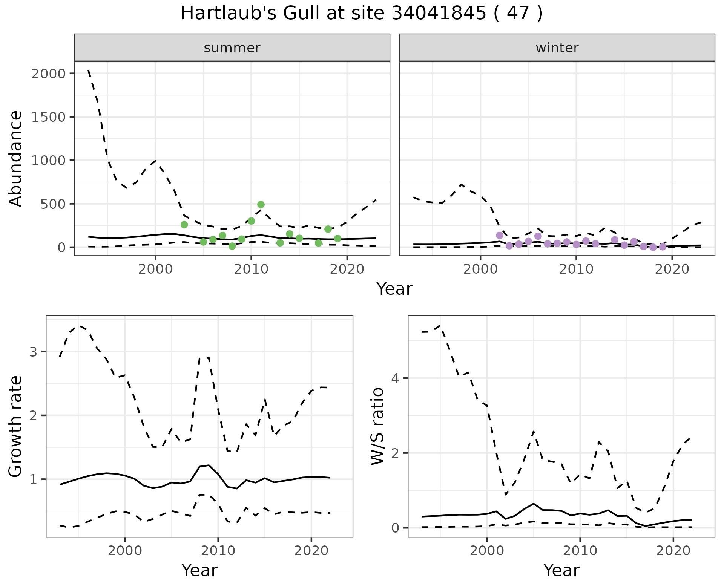Select the rightmost green point in summer panel

point(337,239)
